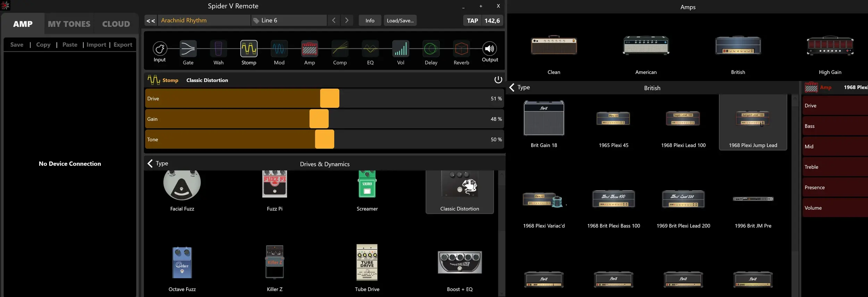868x297 pixels.
Task: Open the Line 6 tag dropdown
Action: tap(289, 20)
